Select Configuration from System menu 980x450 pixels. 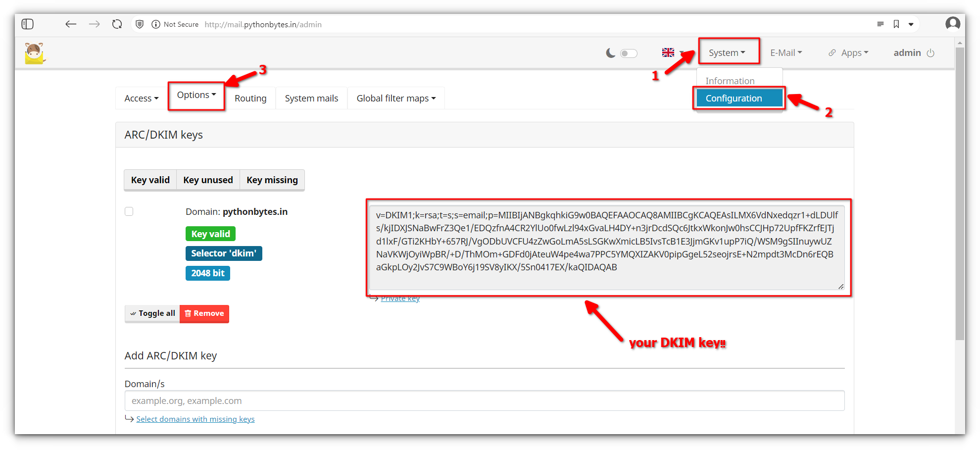(734, 98)
